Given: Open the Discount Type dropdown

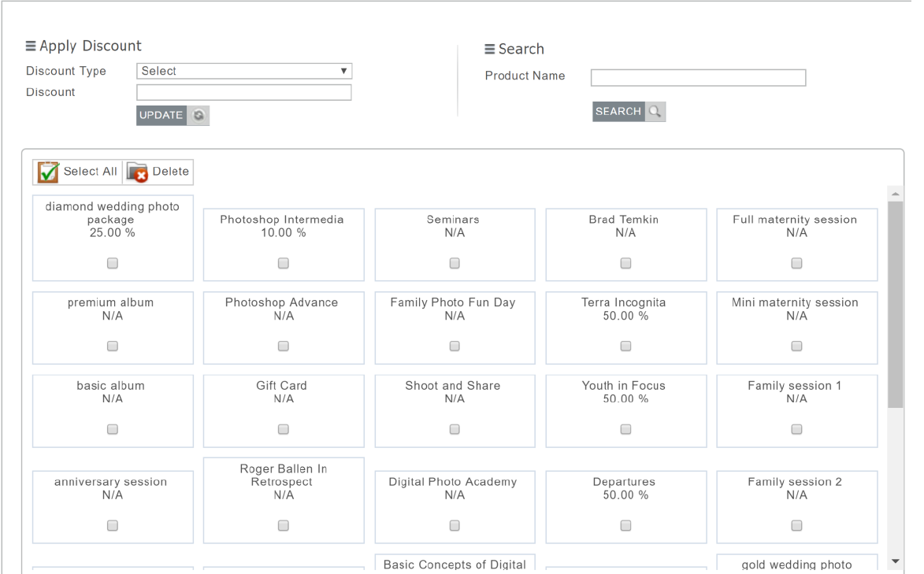Looking at the screenshot, I should point(244,71).
